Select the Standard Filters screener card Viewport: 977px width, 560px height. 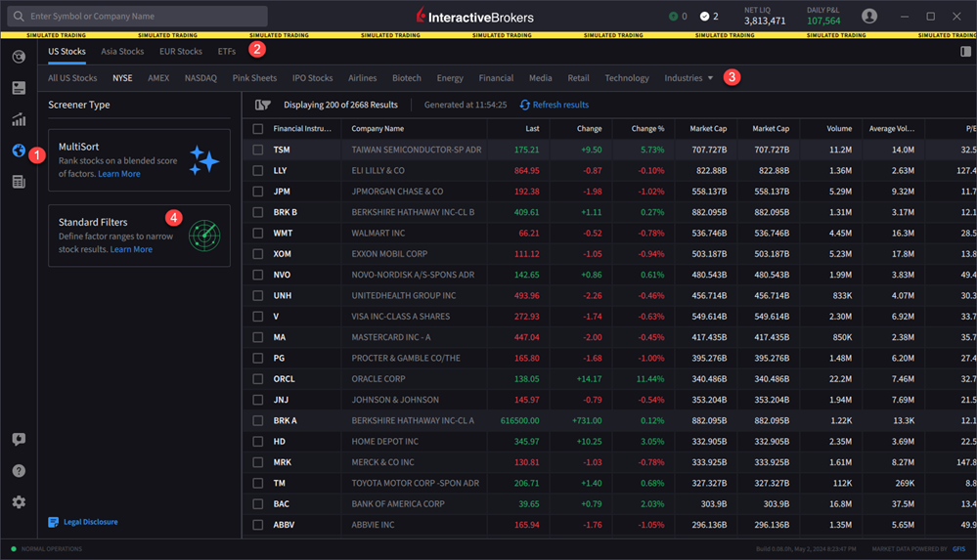(139, 236)
